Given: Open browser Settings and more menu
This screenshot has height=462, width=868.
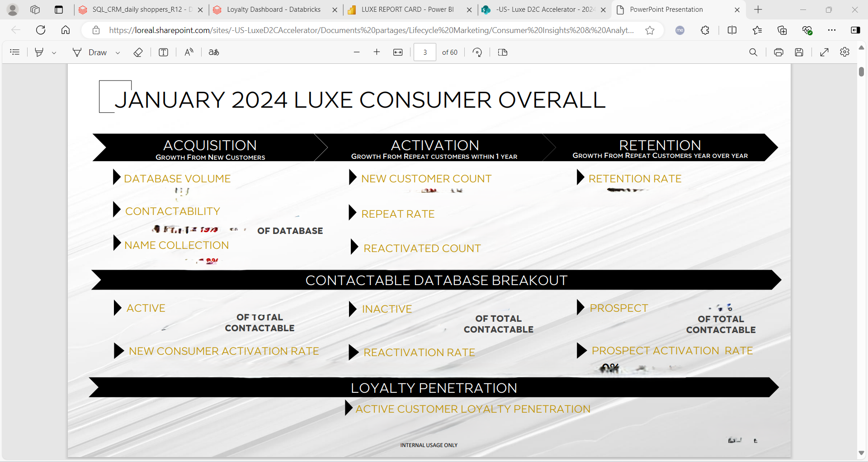Looking at the screenshot, I should tap(832, 30).
